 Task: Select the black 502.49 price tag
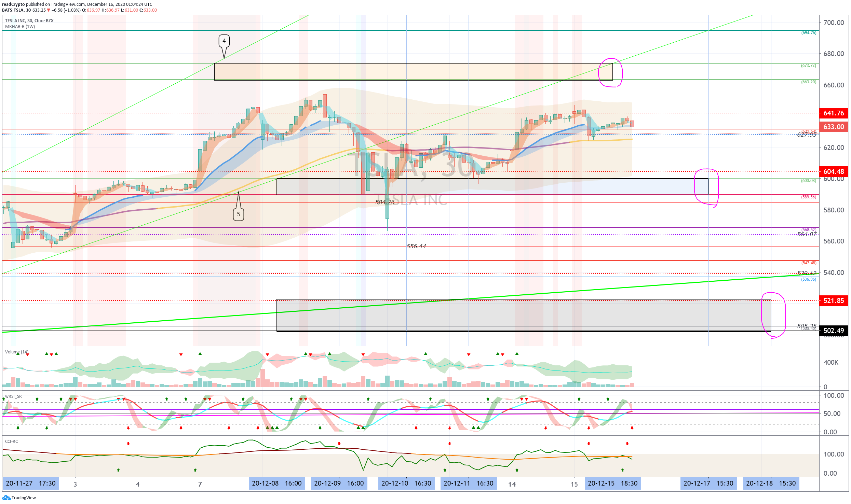834,331
